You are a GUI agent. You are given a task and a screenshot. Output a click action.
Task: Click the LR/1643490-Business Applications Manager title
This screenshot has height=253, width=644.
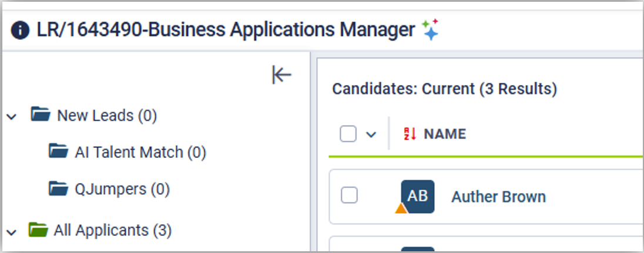tap(226, 30)
